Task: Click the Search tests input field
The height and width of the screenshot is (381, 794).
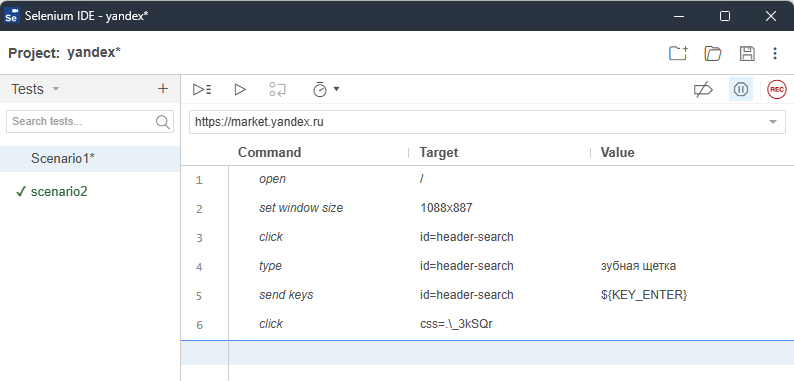Action: coord(90,122)
